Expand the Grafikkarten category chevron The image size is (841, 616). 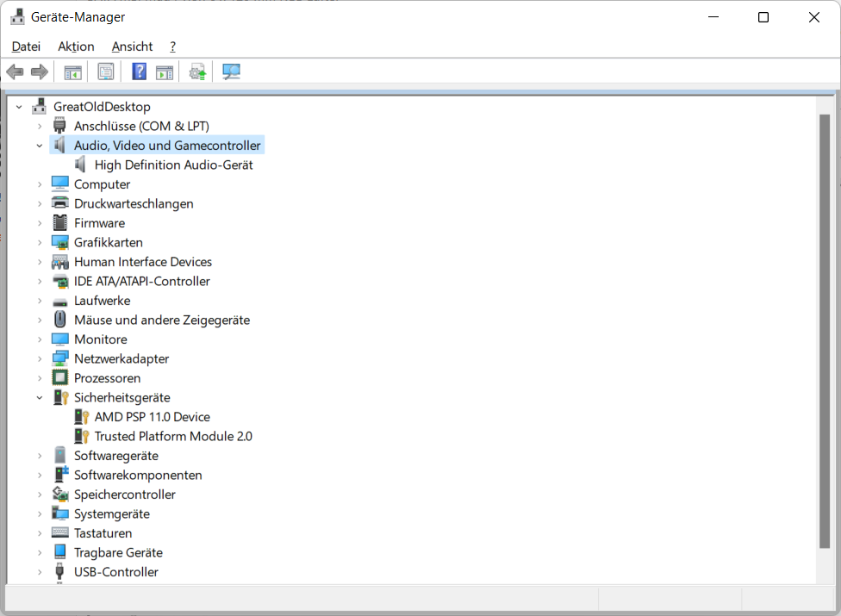40,242
